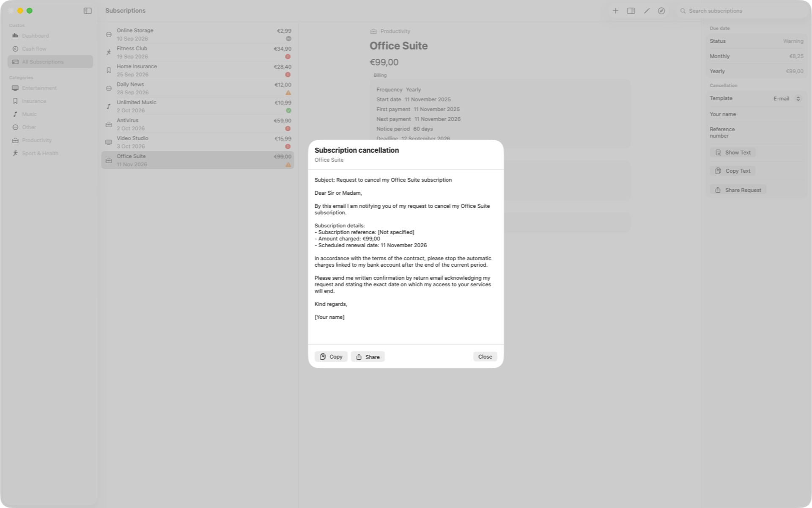812x508 pixels.
Task: Click the Yearly €99,00 row in inspector
Action: pos(756,72)
